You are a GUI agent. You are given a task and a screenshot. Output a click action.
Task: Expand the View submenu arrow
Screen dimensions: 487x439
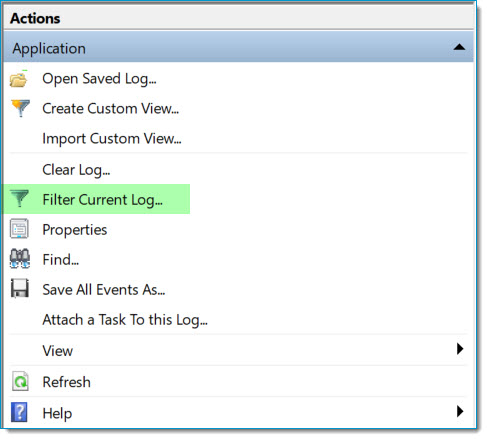460,349
